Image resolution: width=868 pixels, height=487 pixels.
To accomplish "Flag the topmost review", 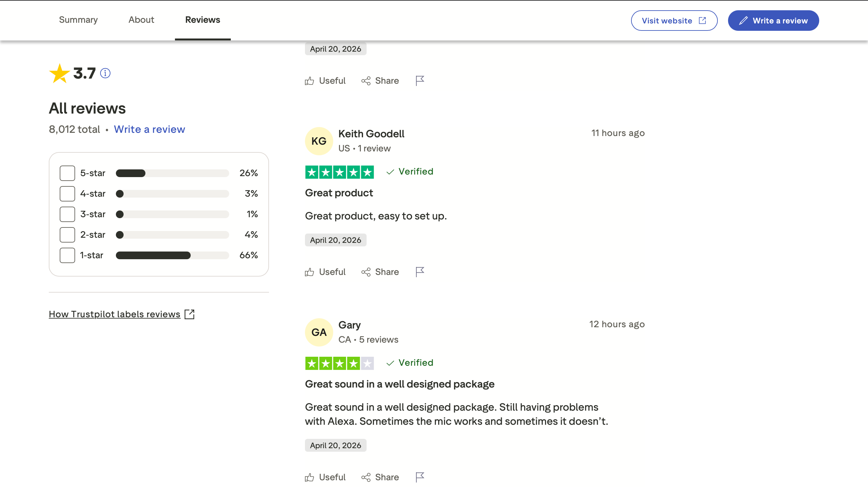I will (420, 81).
